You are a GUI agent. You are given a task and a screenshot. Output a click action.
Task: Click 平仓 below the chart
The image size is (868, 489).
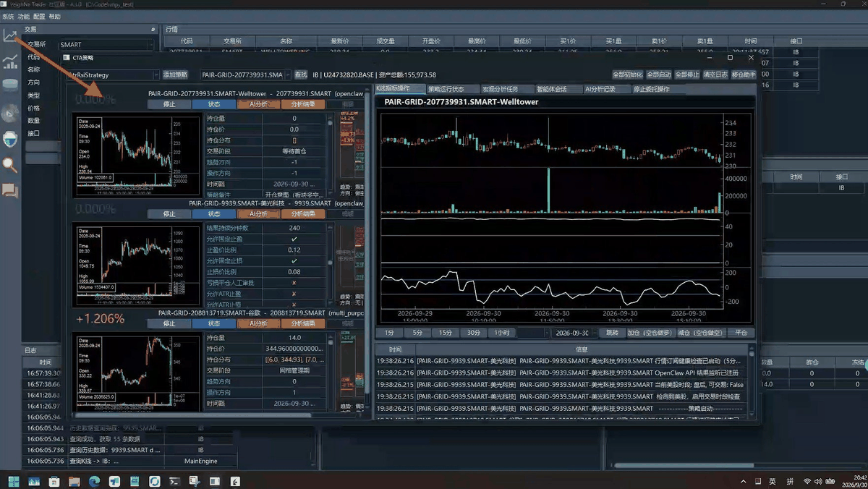click(741, 333)
